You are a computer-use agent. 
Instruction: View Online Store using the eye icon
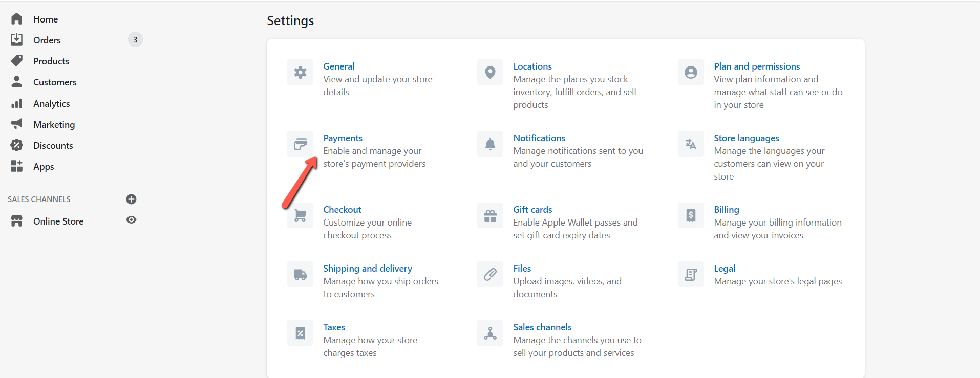click(131, 220)
